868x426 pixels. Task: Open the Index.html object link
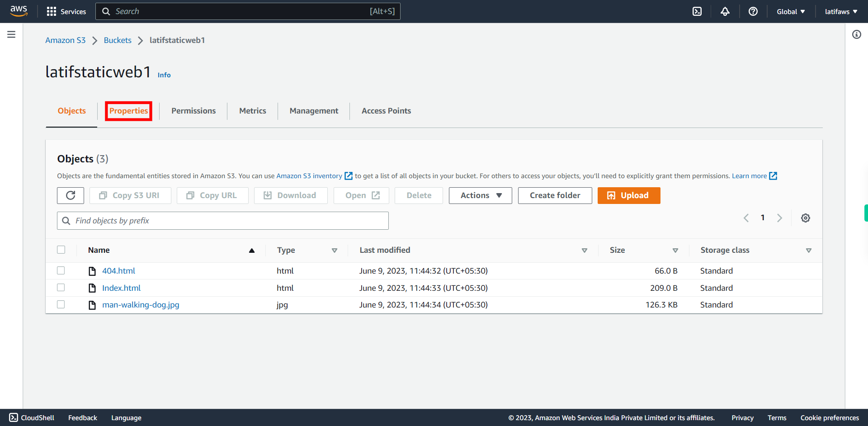[121, 288]
